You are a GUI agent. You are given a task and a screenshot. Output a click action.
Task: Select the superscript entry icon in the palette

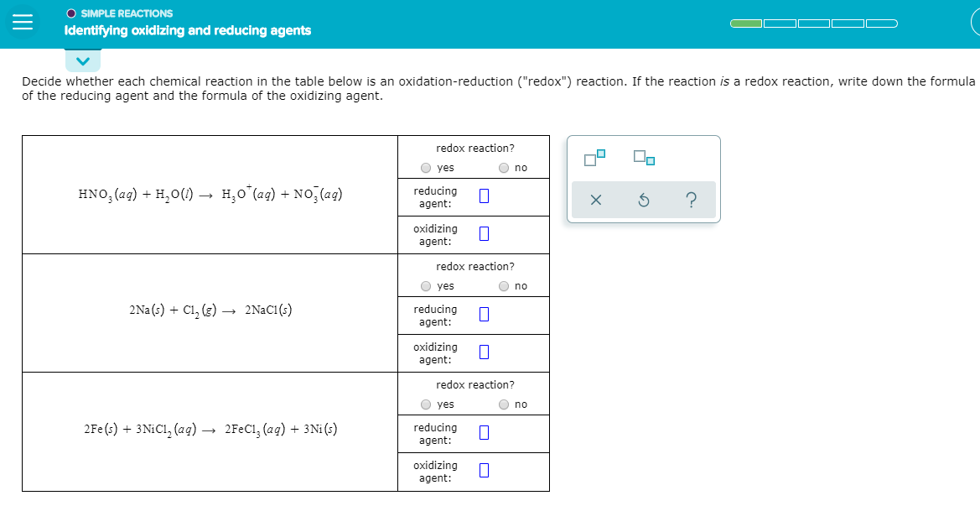pyautogui.click(x=596, y=156)
